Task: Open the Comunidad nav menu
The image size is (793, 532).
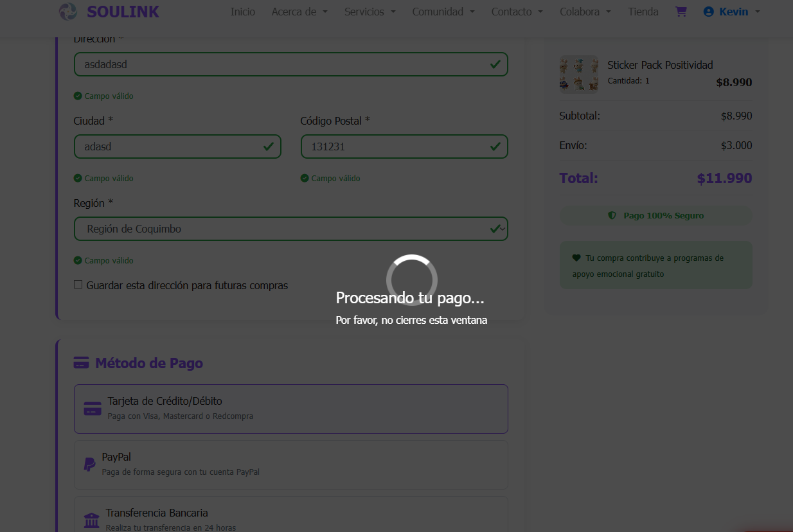Action: [x=443, y=12]
